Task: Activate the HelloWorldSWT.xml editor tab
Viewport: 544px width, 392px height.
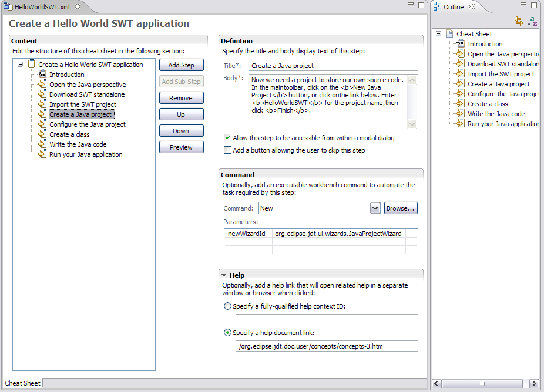Action: point(42,7)
